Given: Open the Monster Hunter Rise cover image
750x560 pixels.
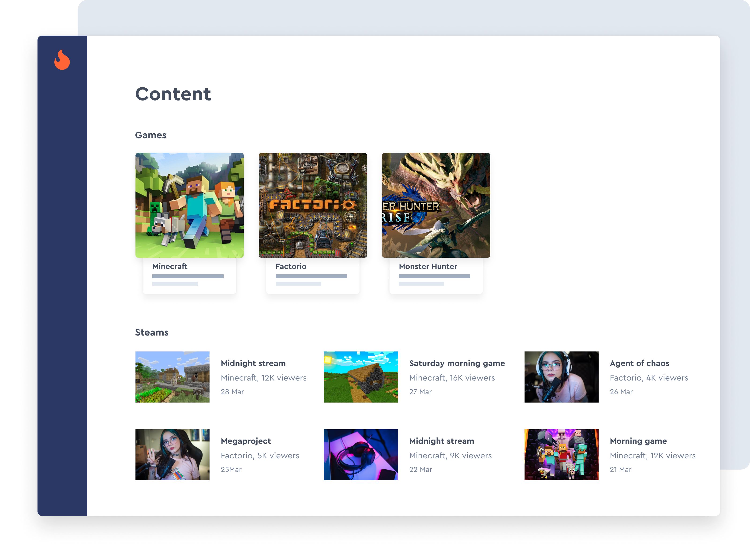Looking at the screenshot, I should coord(436,205).
